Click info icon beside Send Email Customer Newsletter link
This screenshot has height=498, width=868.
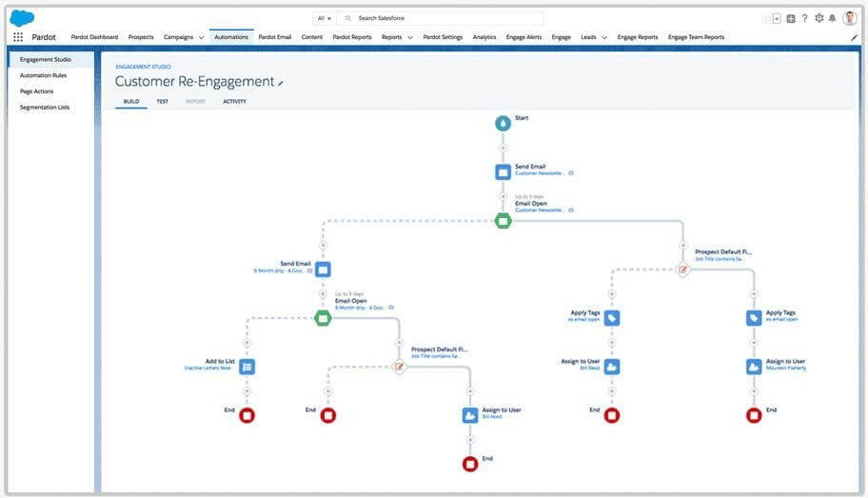click(x=571, y=173)
